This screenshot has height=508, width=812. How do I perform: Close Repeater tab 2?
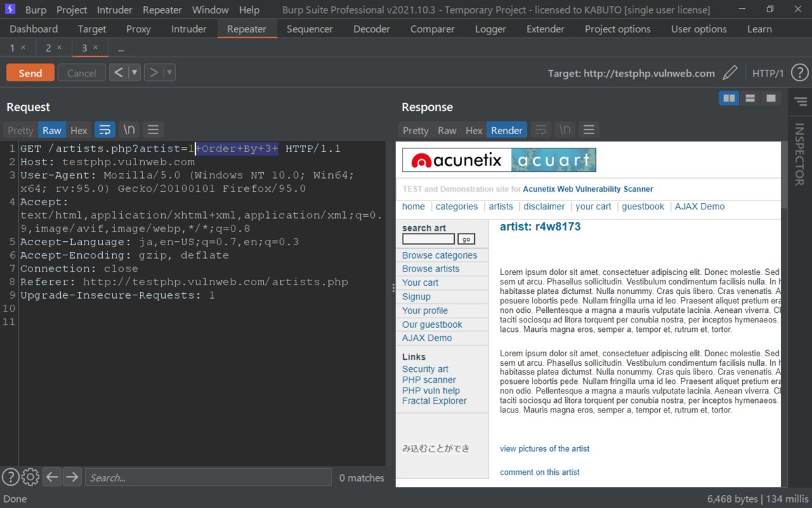(x=59, y=47)
